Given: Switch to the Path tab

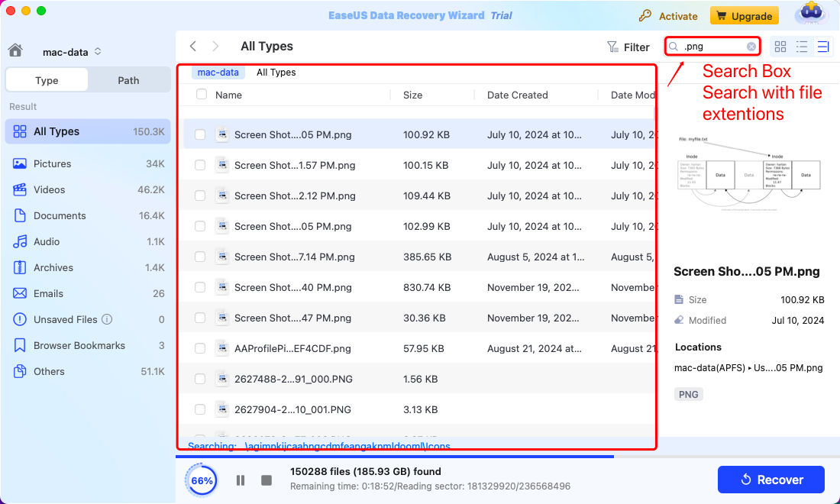Looking at the screenshot, I should click(x=128, y=80).
